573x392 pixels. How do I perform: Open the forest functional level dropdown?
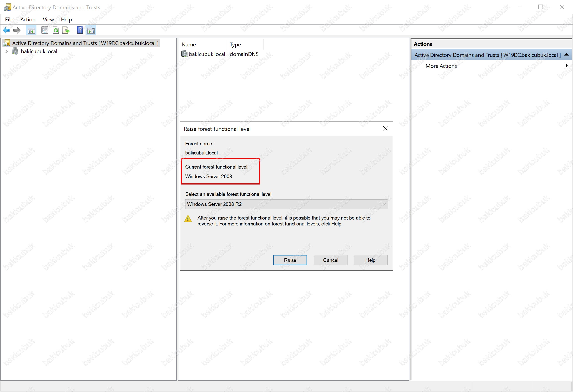pos(286,204)
